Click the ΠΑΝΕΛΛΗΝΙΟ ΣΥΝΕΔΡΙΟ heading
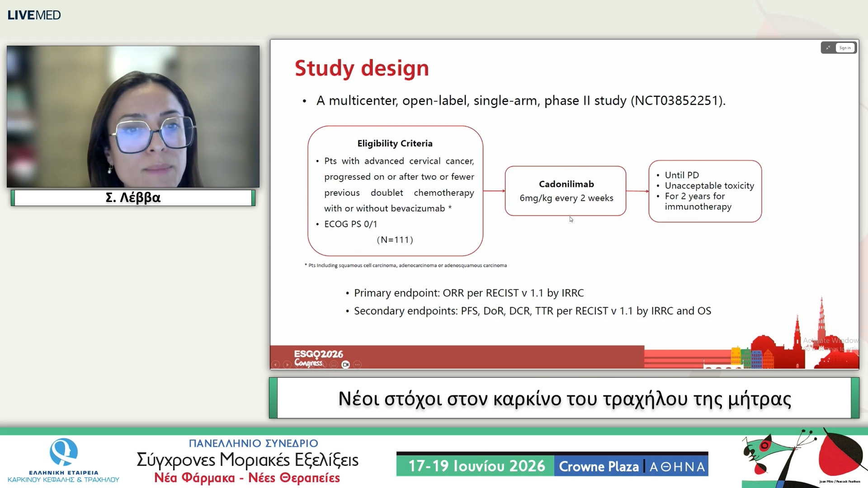This screenshot has height=488, width=868. [253, 443]
